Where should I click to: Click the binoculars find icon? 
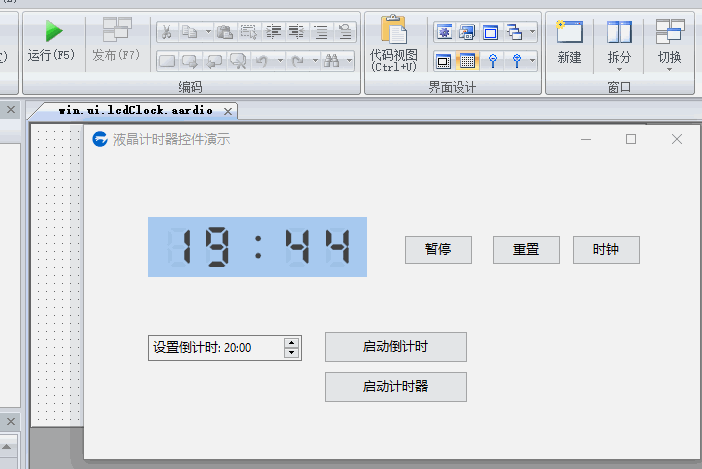pyautogui.click(x=331, y=61)
